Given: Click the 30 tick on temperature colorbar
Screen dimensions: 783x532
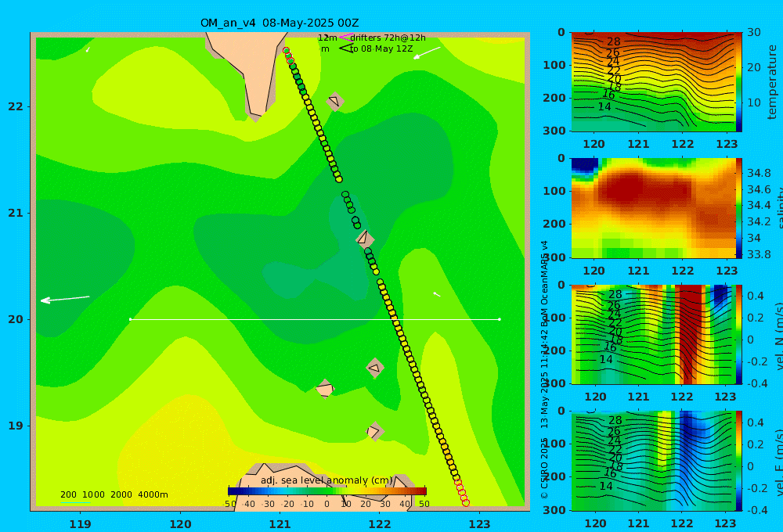Looking at the screenshot, I should click(x=754, y=32).
